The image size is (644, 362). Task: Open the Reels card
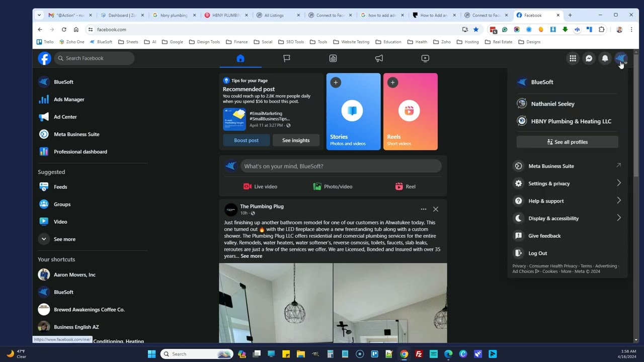411,112
